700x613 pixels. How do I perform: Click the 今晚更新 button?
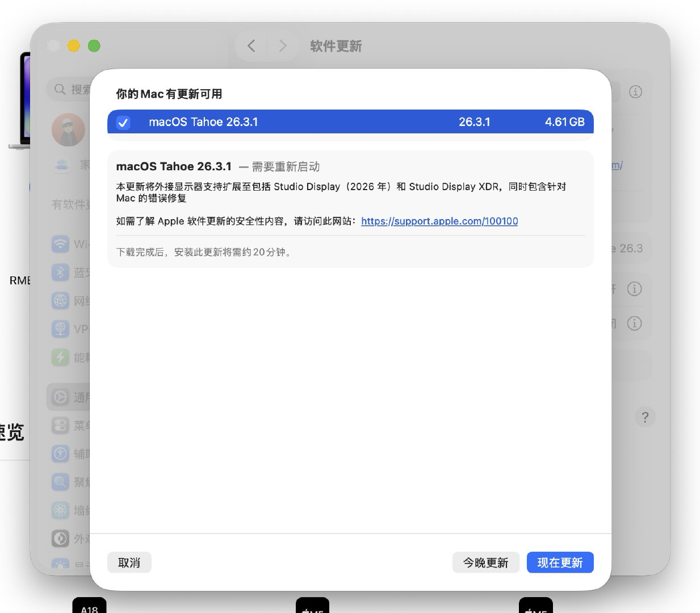coord(485,562)
